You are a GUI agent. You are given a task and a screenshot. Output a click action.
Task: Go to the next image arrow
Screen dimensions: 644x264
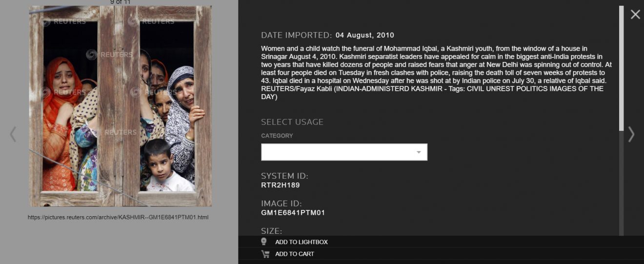(x=631, y=134)
